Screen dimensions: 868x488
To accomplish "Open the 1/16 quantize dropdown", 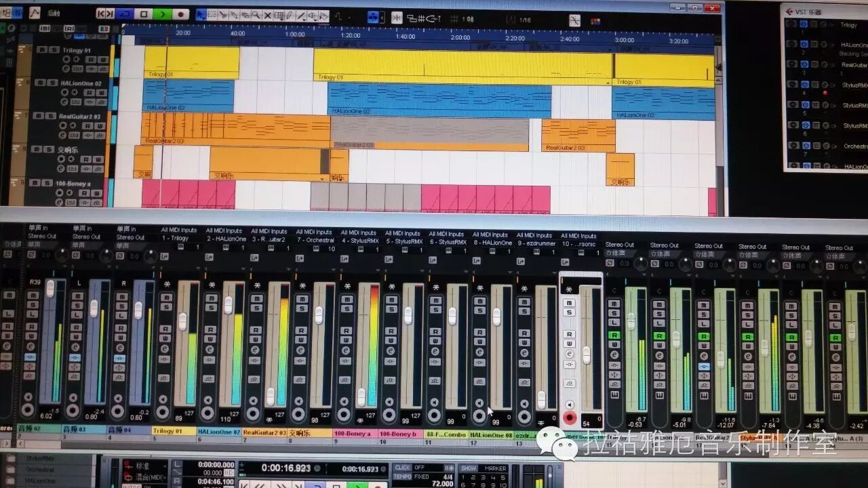I will point(525,20).
